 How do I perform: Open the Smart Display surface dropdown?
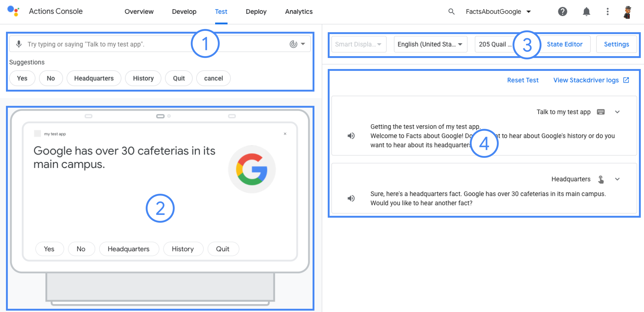click(x=359, y=44)
